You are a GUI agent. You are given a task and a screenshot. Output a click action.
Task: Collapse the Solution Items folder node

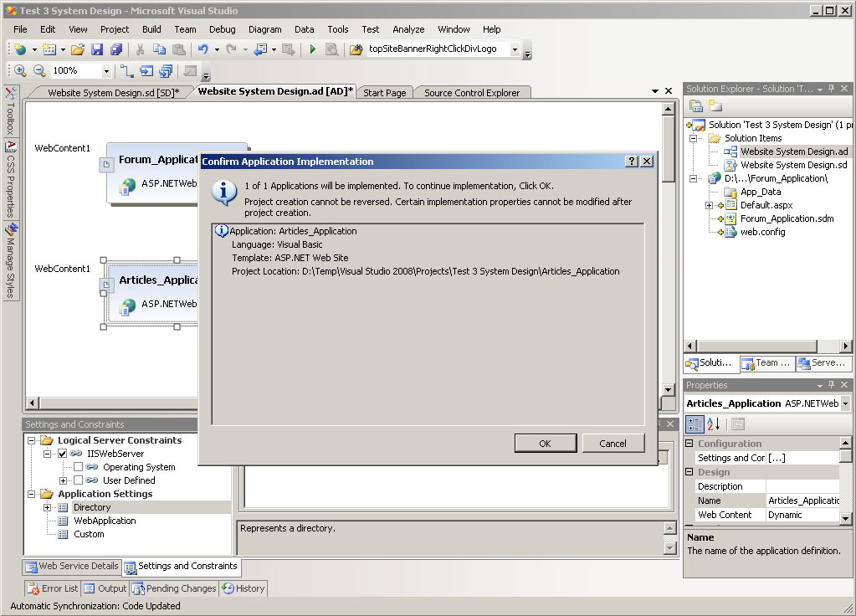point(693,138)
